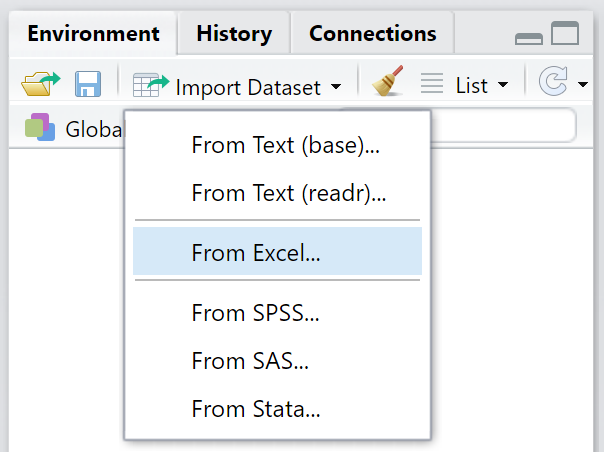The image size is (604, 452).
Task: Click the load workspace folder icon
Action: 41,85
